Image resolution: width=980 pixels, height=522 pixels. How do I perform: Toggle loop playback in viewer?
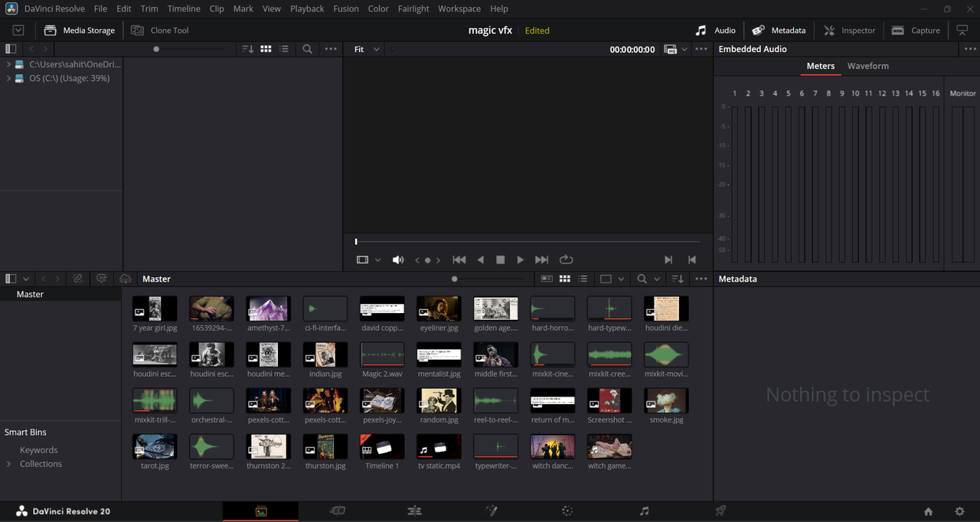point(567,259)
